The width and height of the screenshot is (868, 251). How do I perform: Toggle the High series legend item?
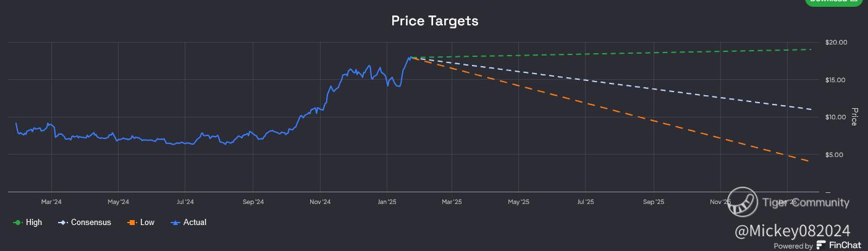pyautogui.click(x=28, y=223)
